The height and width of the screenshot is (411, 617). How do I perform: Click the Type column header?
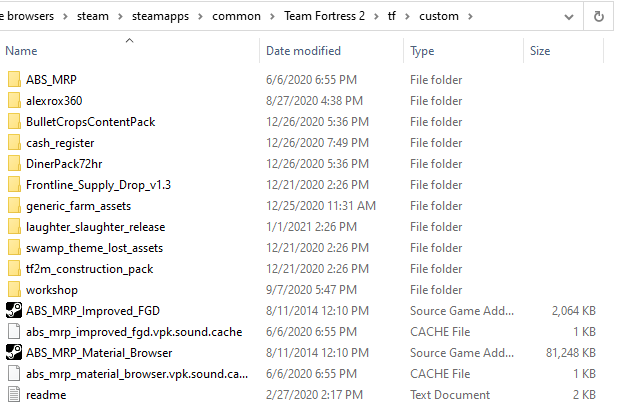point(422,51)
